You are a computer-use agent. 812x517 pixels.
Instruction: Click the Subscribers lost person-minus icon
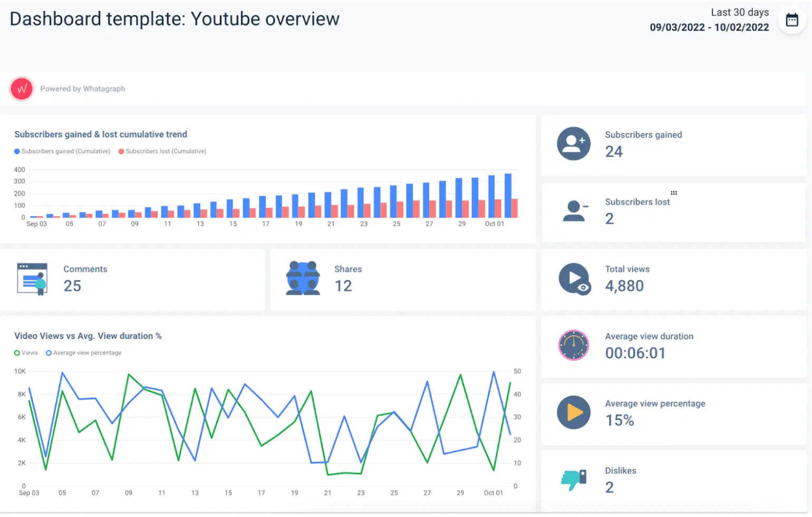coord(574,211)
